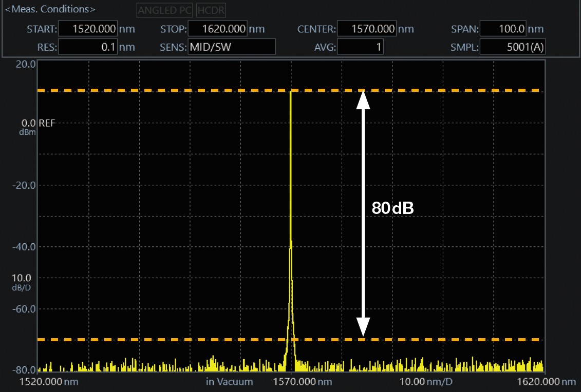
Task: Click the START wavelength input field
Action: click(88, 29)
